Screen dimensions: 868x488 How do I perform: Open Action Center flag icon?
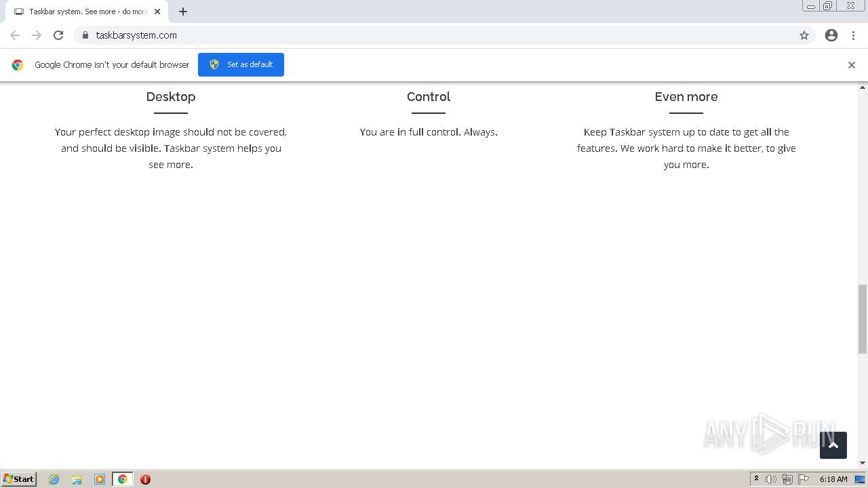point(804,479)
